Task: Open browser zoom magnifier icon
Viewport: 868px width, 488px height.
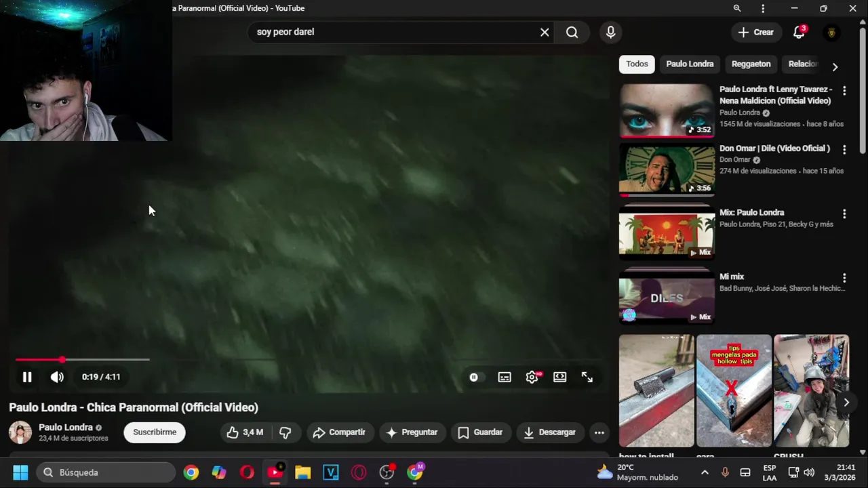Action: (737, 8)
